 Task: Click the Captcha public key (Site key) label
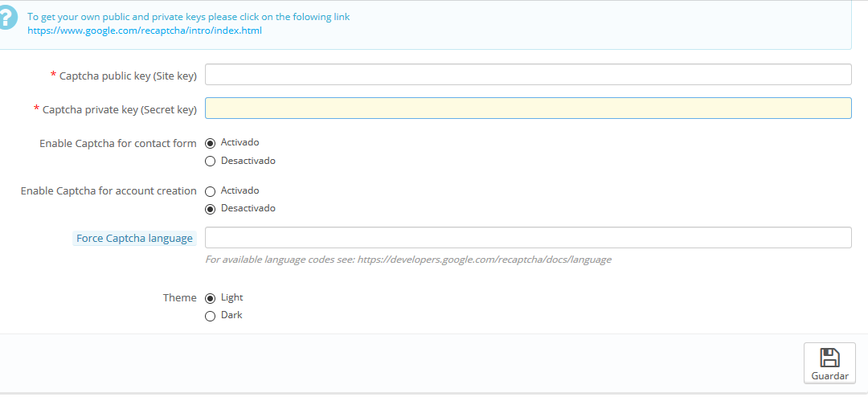coord(128,76)
